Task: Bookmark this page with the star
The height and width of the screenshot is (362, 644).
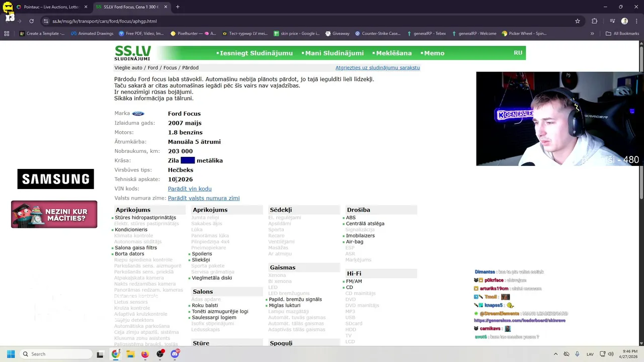Action: coord(578,21)
